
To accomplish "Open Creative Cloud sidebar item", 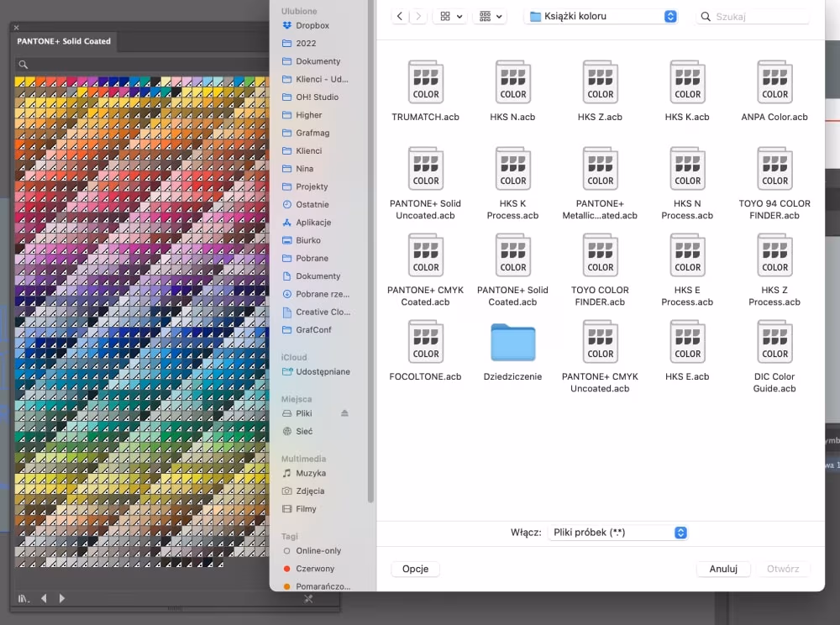I will click(x=323, y=312).
